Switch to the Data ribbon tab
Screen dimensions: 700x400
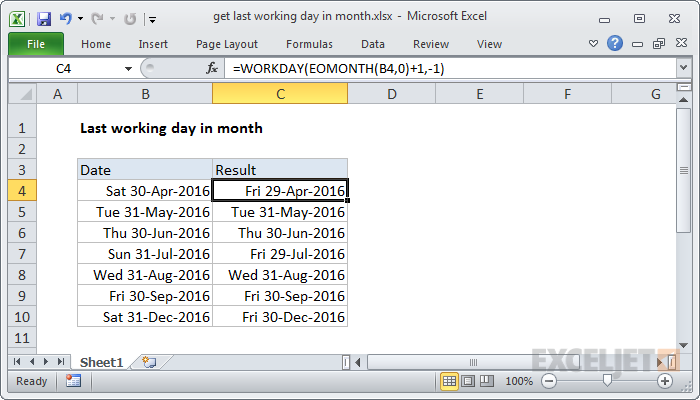point(373,44)
